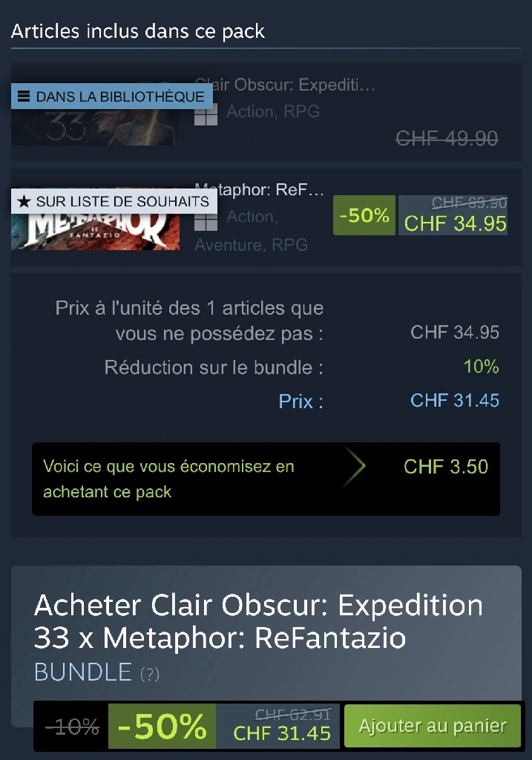This screenshot has height=760, width=532.
Task: Click the bundle price CHF 31.45 near cart
Action: 282,733
